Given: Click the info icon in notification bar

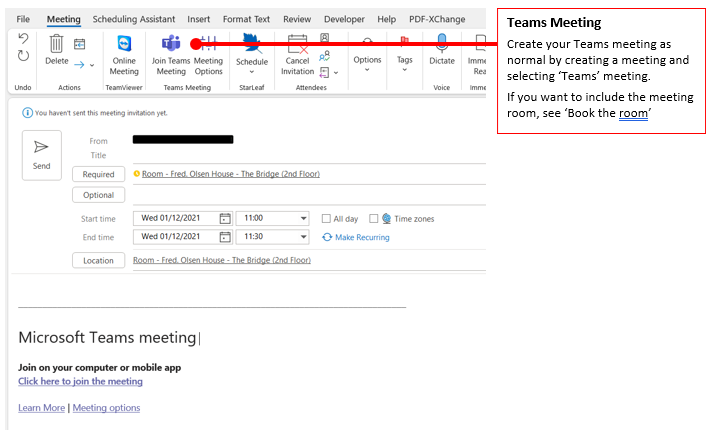Looking at the screenshot, I should tap(27, 113).
